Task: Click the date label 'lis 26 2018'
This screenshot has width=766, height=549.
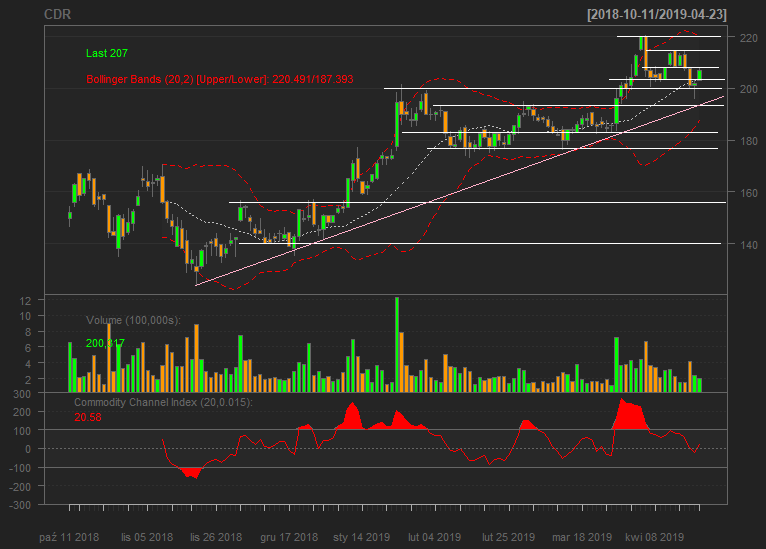Action: pos(216,537)
